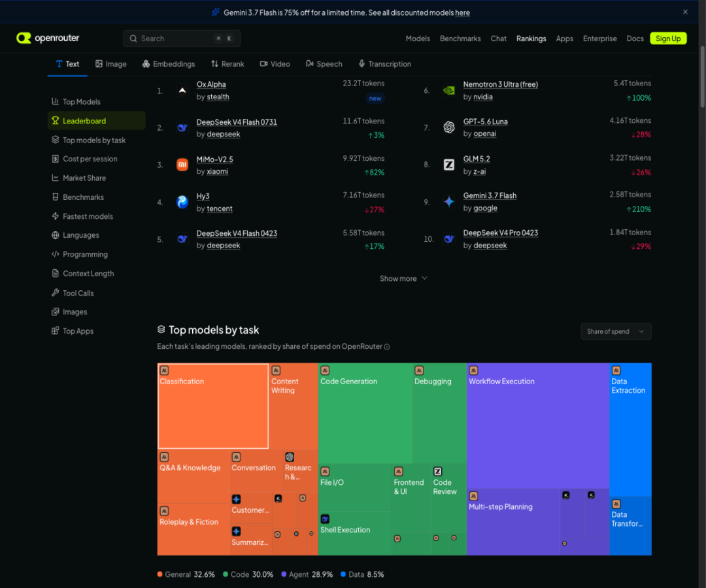Viewport: 706px width, 588px height.
Task: Click the Ox Alpha model logo icon
Action: click(x=182, y=90)
